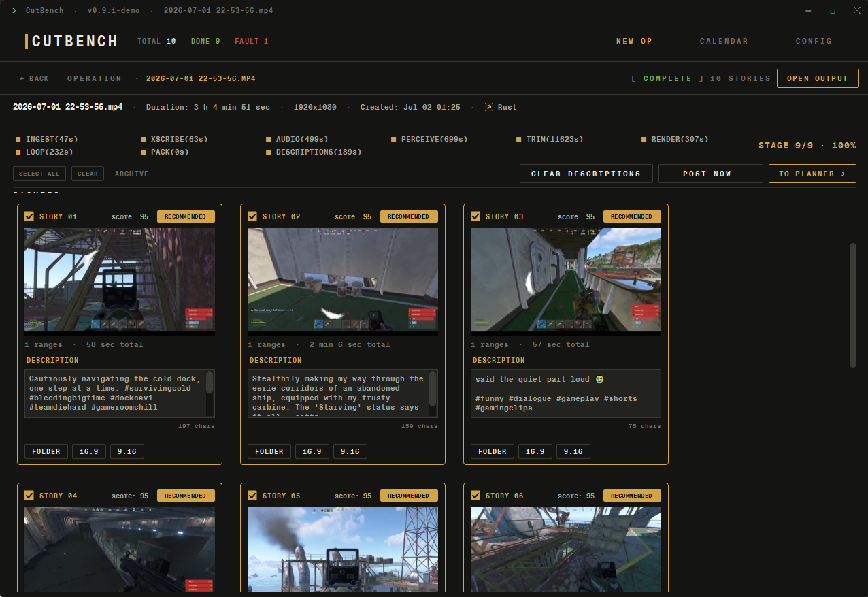868x597 pixels.
Task: Click into Story 03 description text field
Action: click(566, 393)
